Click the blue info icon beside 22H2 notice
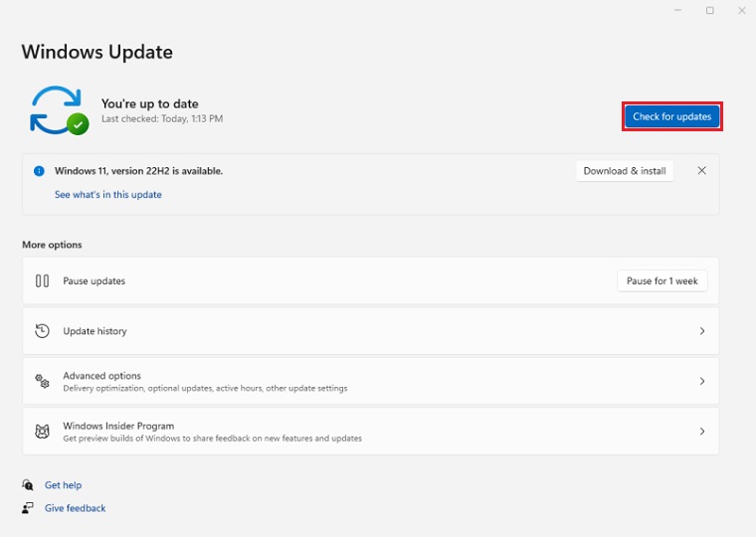This screenshot has width=756, height=537. click(x=39, y=171)
